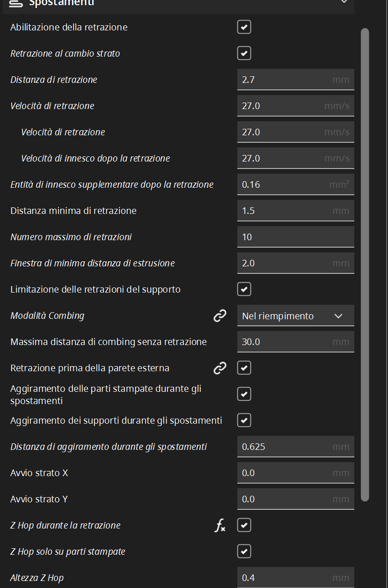Open the Modalità Combing dropdown
Image resolution: width=388 pixels, height=588 pixels.
(296, 316)
